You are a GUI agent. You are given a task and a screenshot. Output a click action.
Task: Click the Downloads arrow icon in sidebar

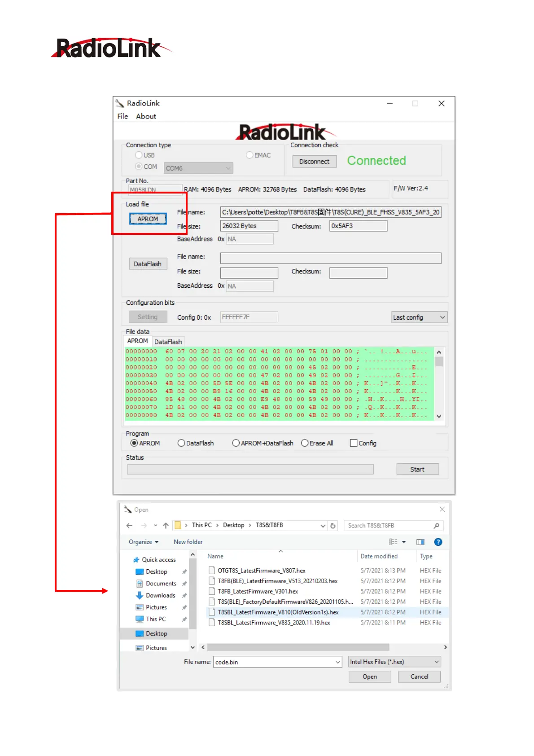pyautogui.click(x=140, y=595)
